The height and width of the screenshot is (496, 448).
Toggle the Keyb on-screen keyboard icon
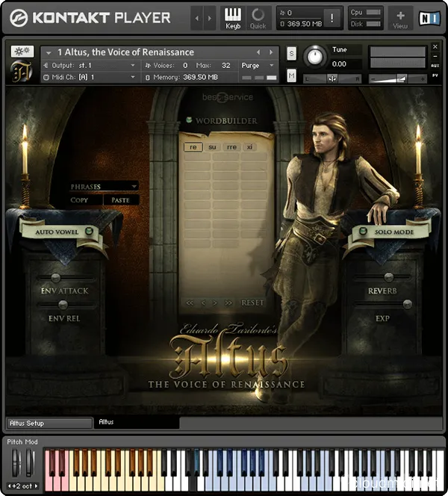point(233,17)
